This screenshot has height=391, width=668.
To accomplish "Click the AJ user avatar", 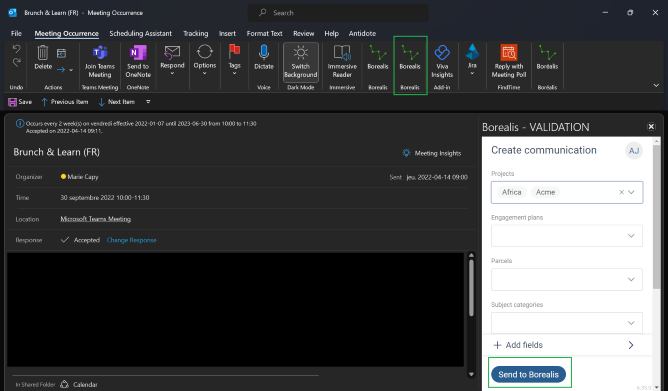I will click(x=633, y=150).
